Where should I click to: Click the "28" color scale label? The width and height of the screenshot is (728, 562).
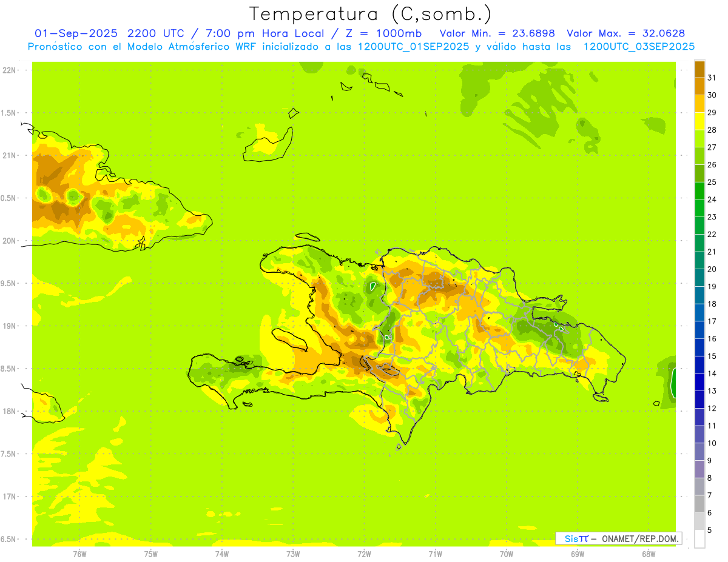coord(712,130)
